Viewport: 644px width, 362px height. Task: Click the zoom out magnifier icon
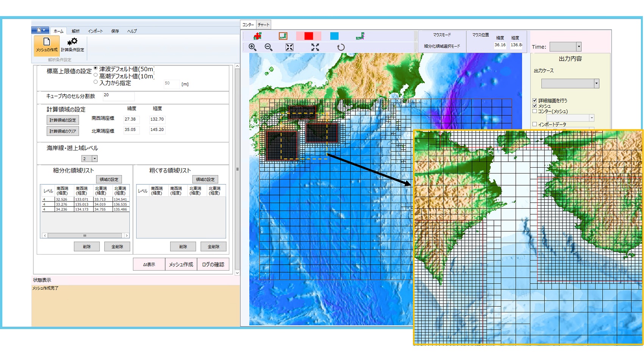269,47
